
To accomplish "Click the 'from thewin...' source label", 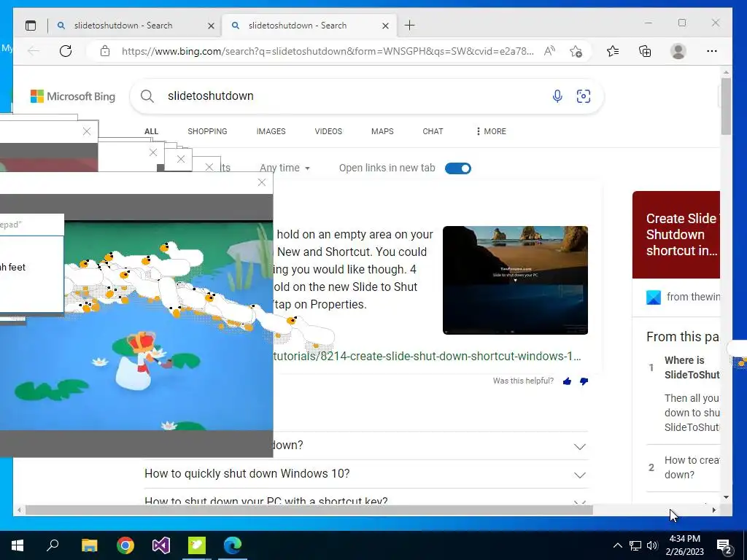I will [x=693, y=297].
